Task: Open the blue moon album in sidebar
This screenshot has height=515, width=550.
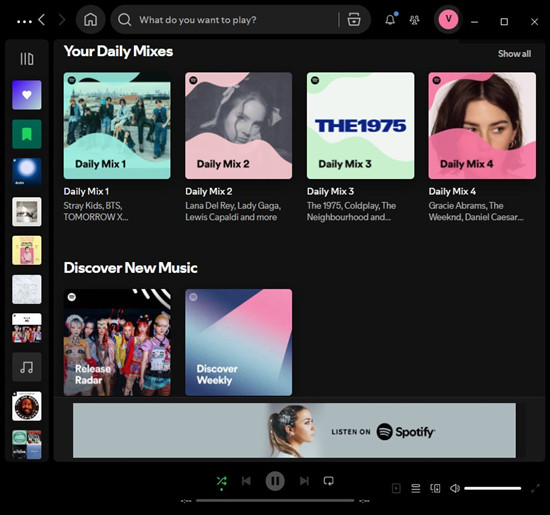Action: [x=27, y=173]
